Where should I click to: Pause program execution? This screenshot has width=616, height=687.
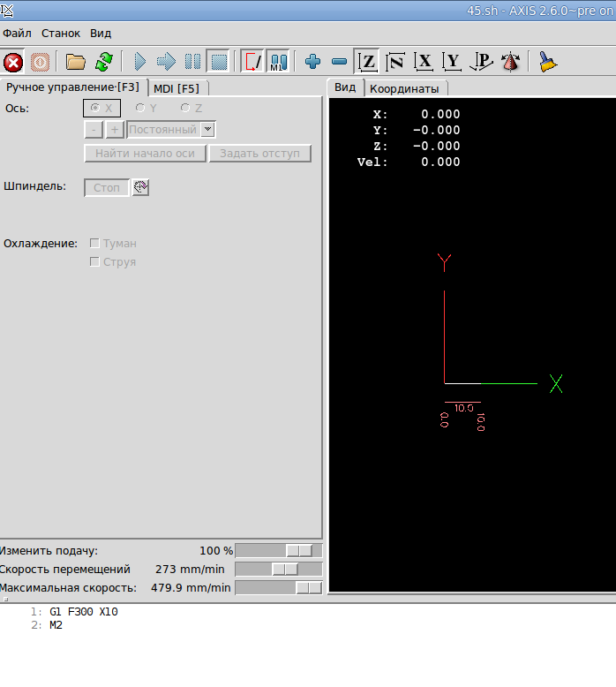point(192,62)
